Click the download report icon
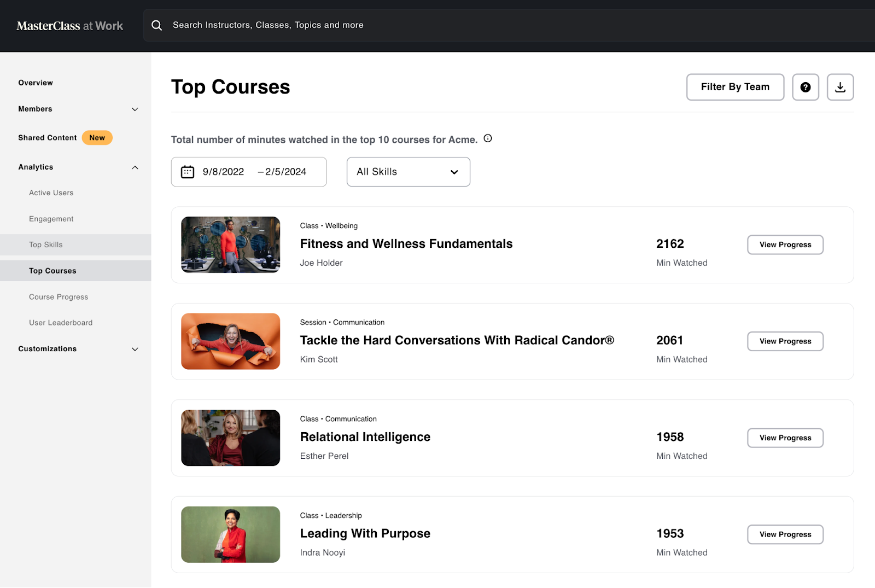875x588 pixels. 840,87
